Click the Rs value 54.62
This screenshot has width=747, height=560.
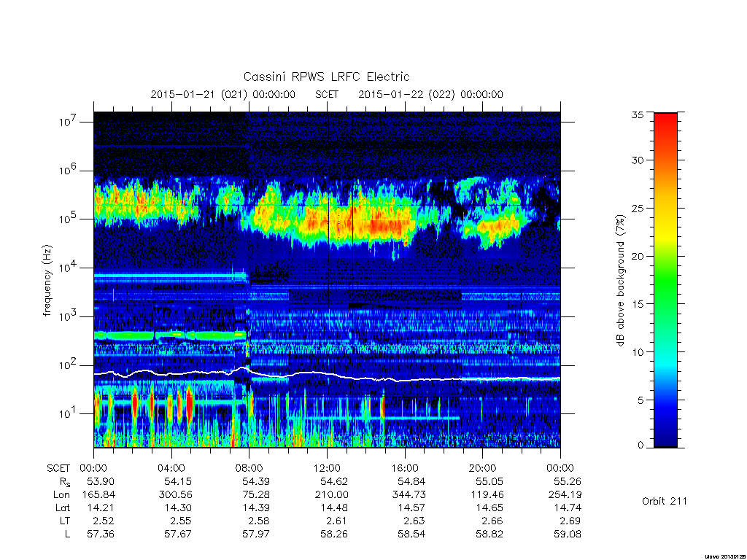pyautogui.click(x=334, y=481)
